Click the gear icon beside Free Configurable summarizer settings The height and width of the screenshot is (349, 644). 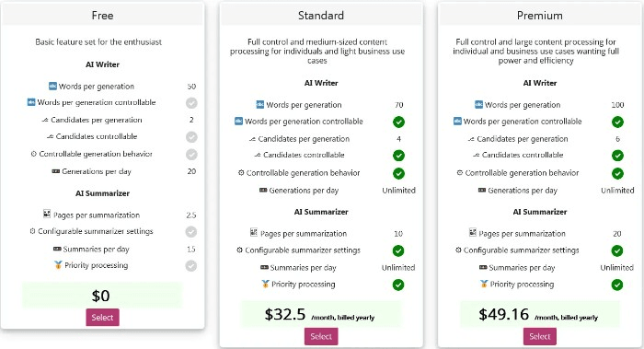click(32, 231)
